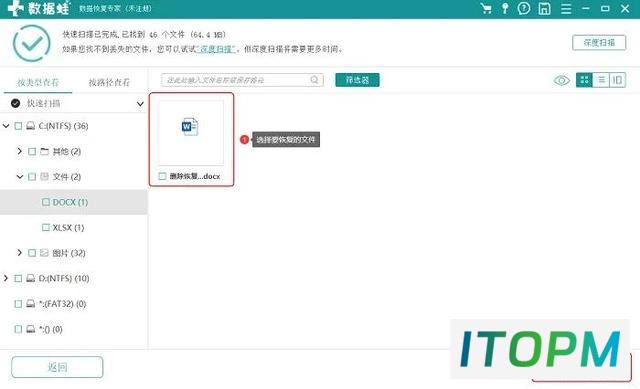Click the scan complete checkmark icon

31,43
